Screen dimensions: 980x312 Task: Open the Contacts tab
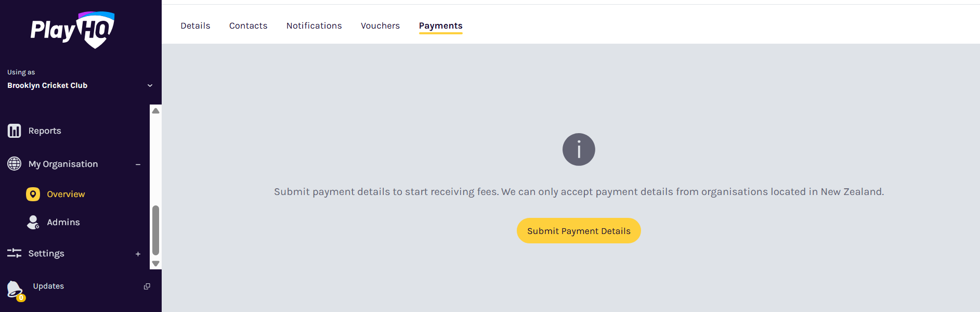click(248, 26)
